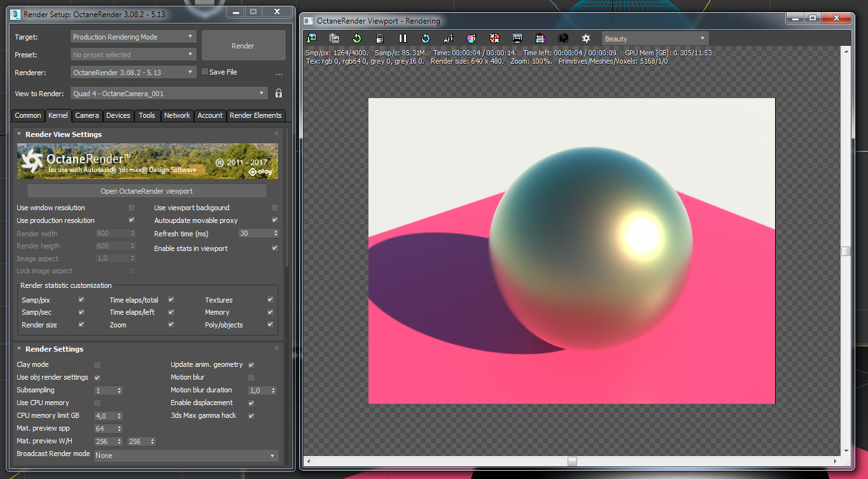Click the Render button
The image size is (868, 479).
point(243,46)
